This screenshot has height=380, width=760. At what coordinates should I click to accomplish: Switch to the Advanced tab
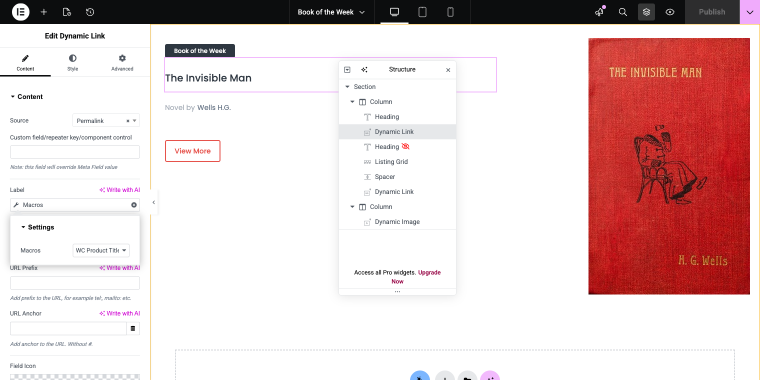pos(122,63)
